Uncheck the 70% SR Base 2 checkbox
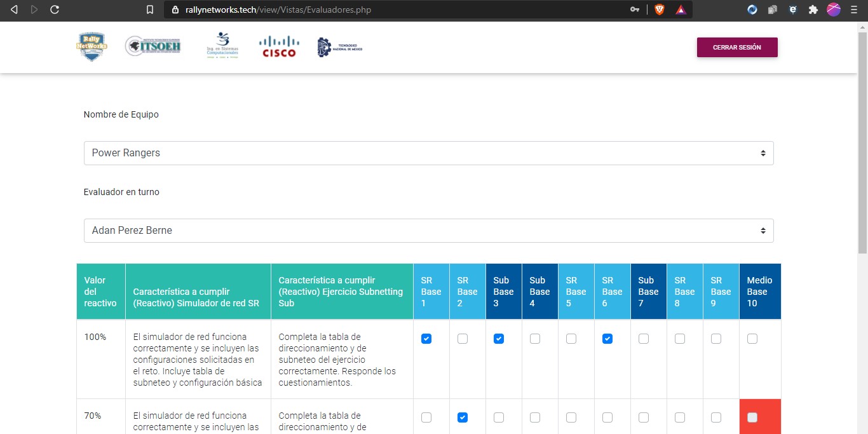868x434 pixels. coord(463,417)
